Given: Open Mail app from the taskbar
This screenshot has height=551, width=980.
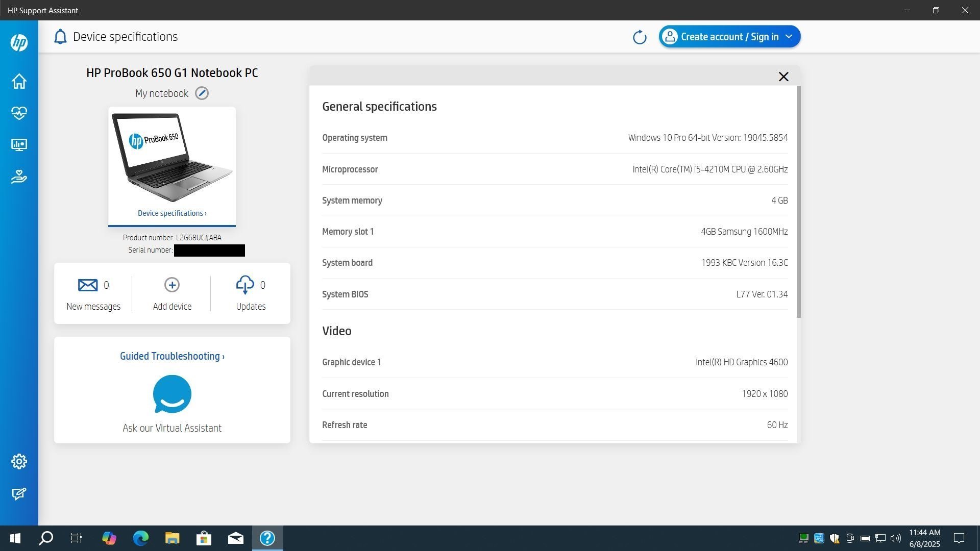Looking at the screenshot, I should 235,538.
